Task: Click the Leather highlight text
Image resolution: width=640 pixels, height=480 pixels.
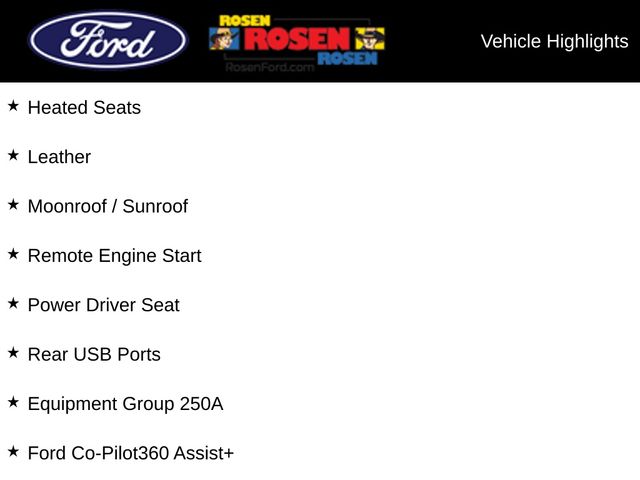Action: (x=59, y=157)
